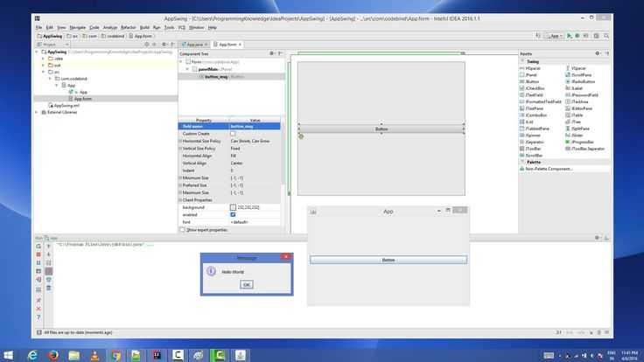Open the Build menu
This screenshot has height=362, width=644.
[x=144, y=27]
